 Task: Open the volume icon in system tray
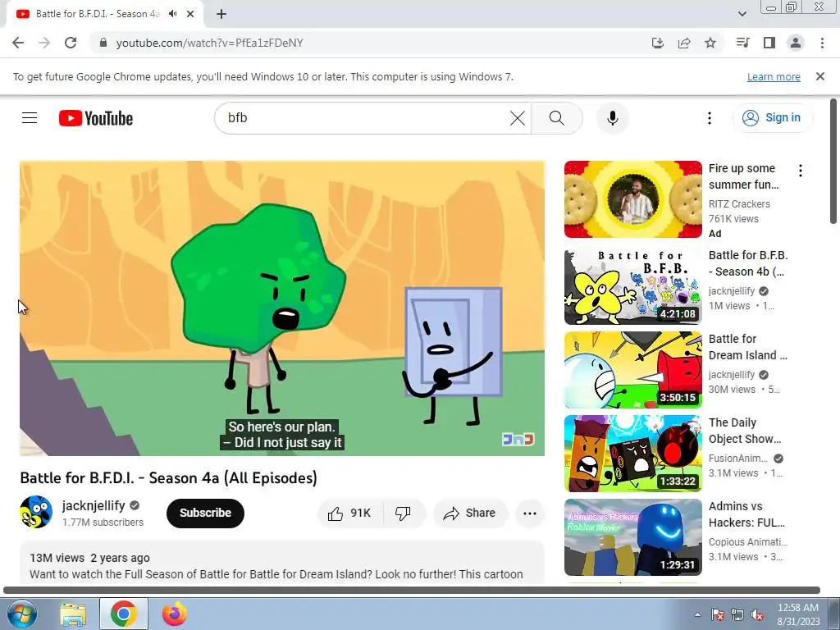(757, 615)
